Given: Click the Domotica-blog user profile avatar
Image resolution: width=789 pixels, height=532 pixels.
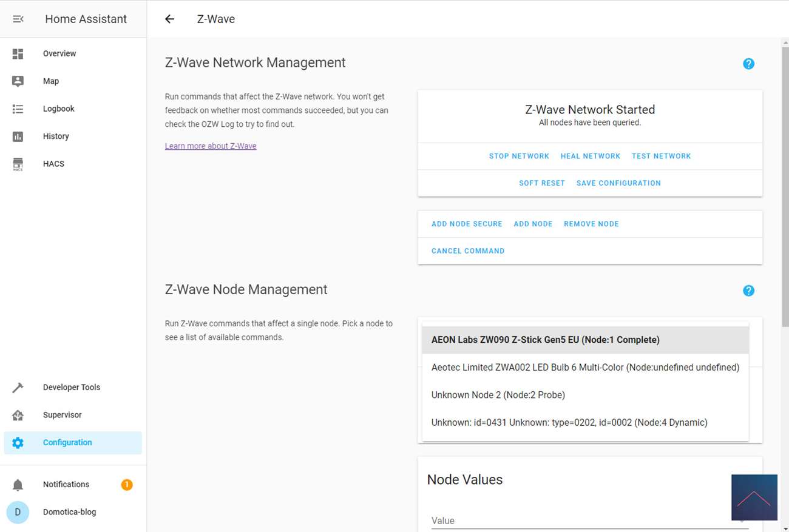Looking at the screenshot, I should point(18,512).
